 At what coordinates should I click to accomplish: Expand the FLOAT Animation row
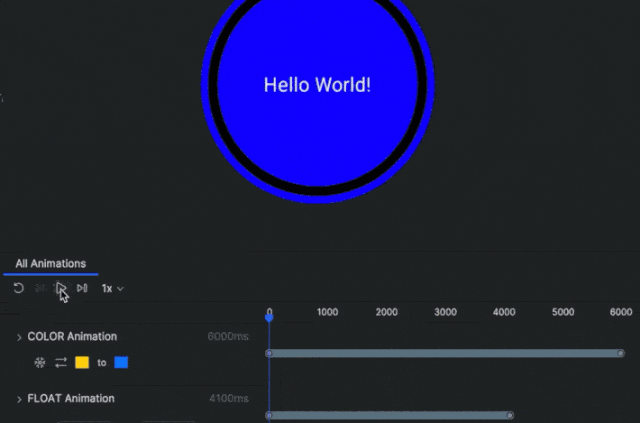point(19,399)
